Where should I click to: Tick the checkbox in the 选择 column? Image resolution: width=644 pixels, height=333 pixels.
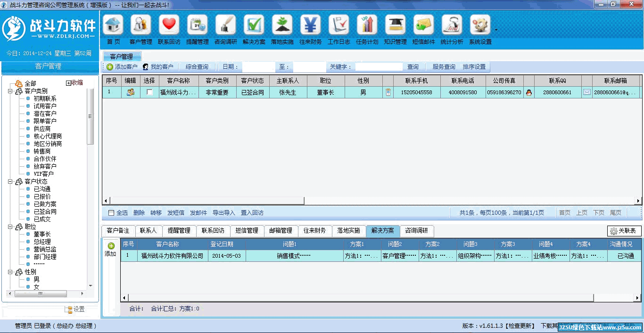point(150,92)
